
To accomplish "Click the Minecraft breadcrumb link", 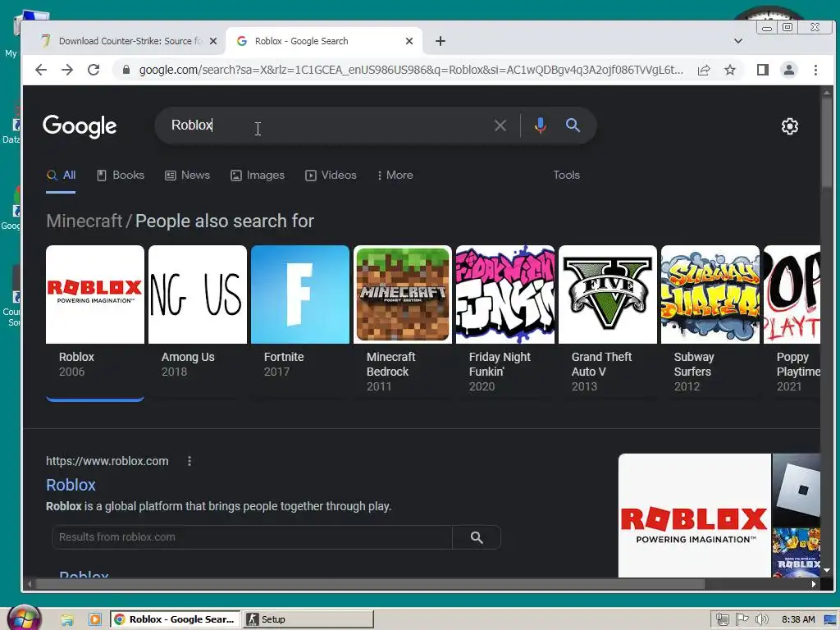I will click(x=84, y=221).
